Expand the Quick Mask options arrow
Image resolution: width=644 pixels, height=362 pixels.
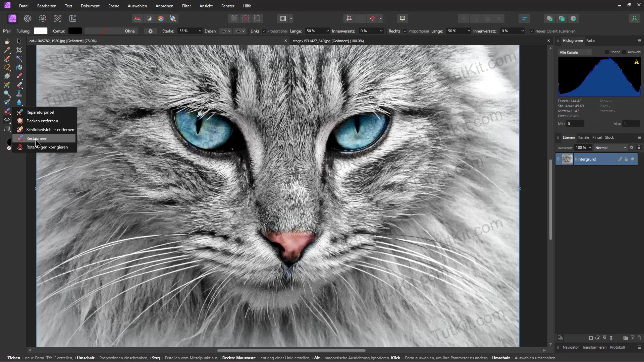291,18
